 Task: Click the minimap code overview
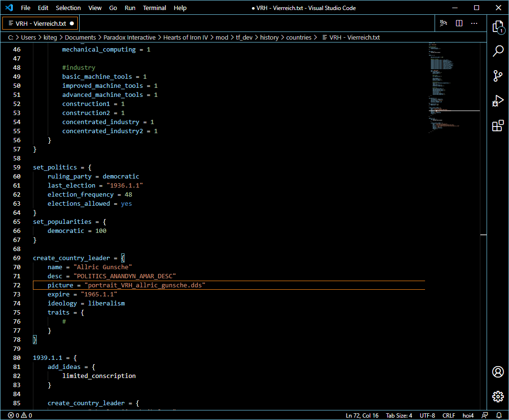click(454, 88)
